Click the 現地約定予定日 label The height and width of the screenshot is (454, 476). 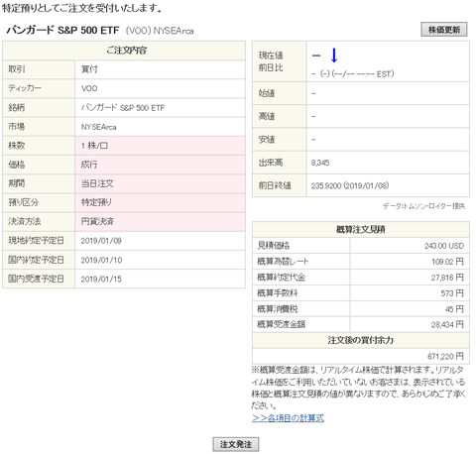click(x=36, y=241)
